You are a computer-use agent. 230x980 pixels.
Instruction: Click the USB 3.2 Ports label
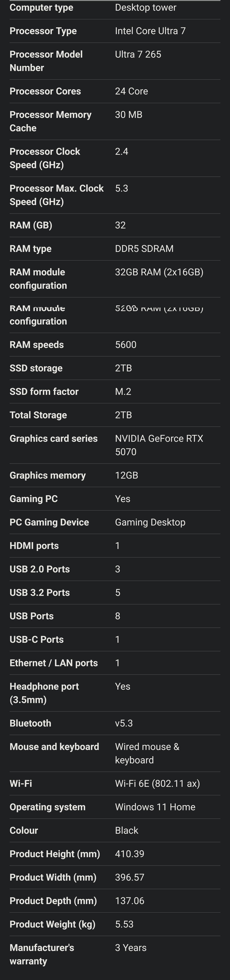click(x=40, y=592)
